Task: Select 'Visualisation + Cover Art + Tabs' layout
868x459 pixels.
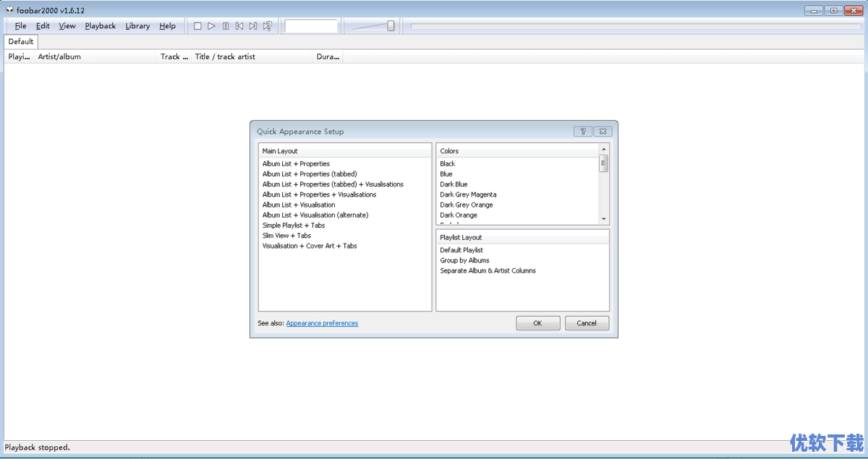Action: point(310,246)
